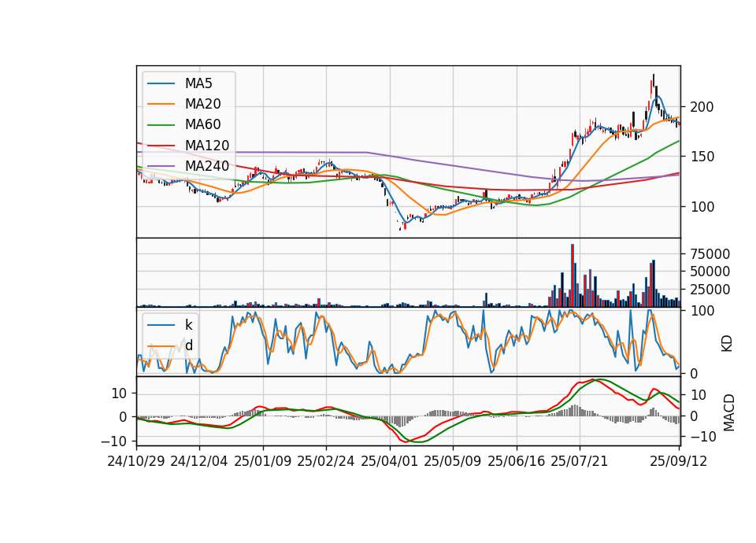Image resolution: width=756 pixels, height=543 pixels.
Task: Click the 24/12/04 date axis label
Action: (199, 461)
